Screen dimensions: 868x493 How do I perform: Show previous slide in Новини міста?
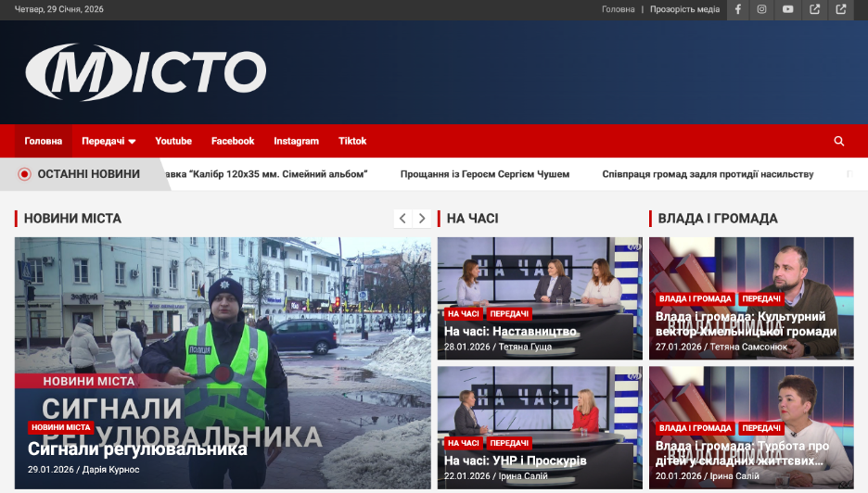click(x=402, y=219)
